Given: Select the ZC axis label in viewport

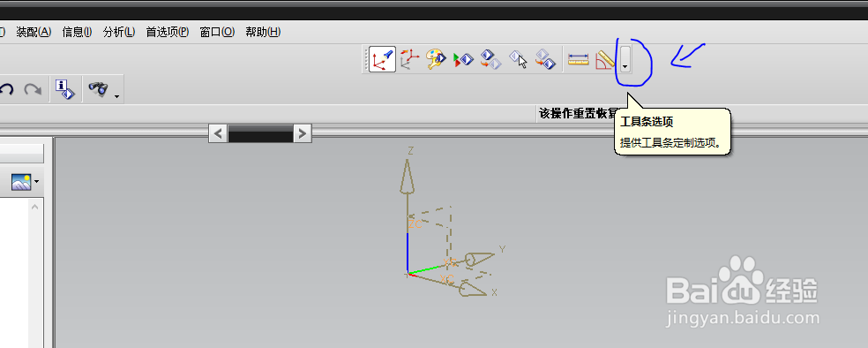Looking at the screenshot, I should 415,223.
